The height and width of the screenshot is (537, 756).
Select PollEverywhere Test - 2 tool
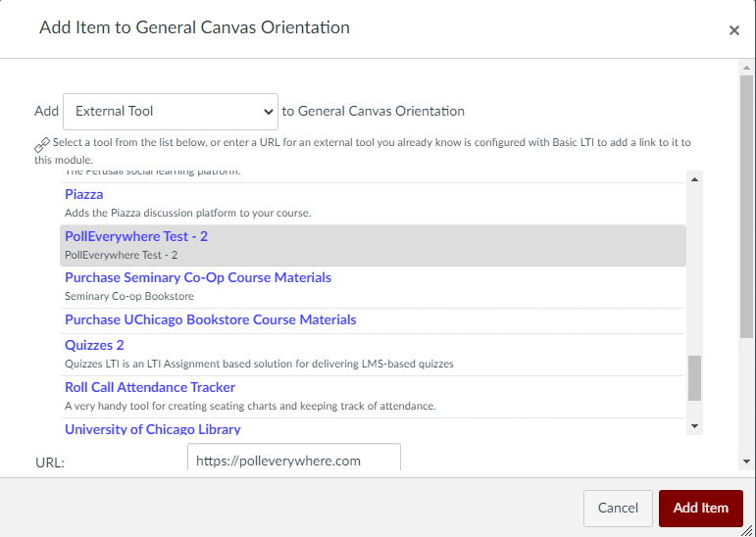(136, 237)
